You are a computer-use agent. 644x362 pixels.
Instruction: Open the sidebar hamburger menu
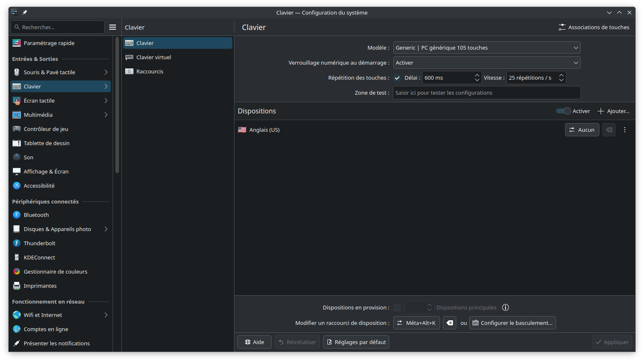click(113, 27)
